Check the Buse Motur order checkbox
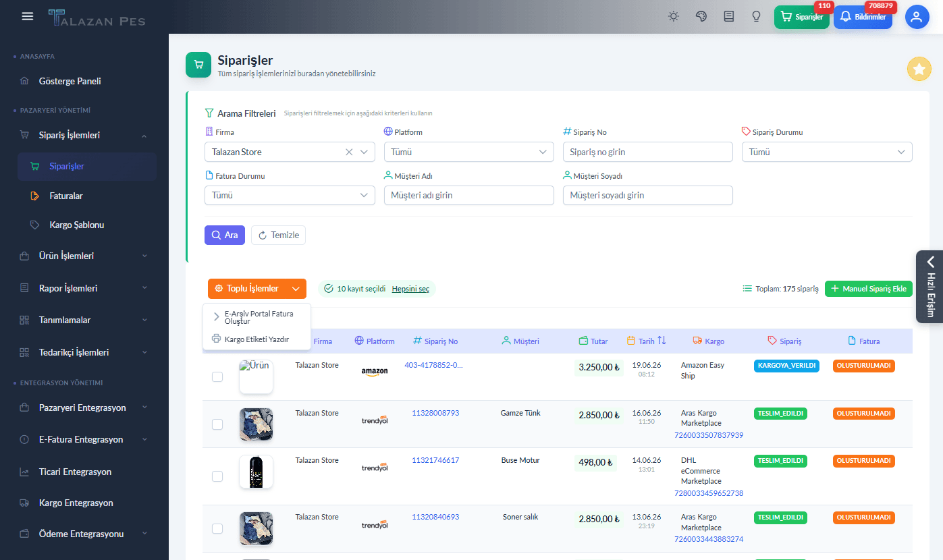 tap(217, 476)
